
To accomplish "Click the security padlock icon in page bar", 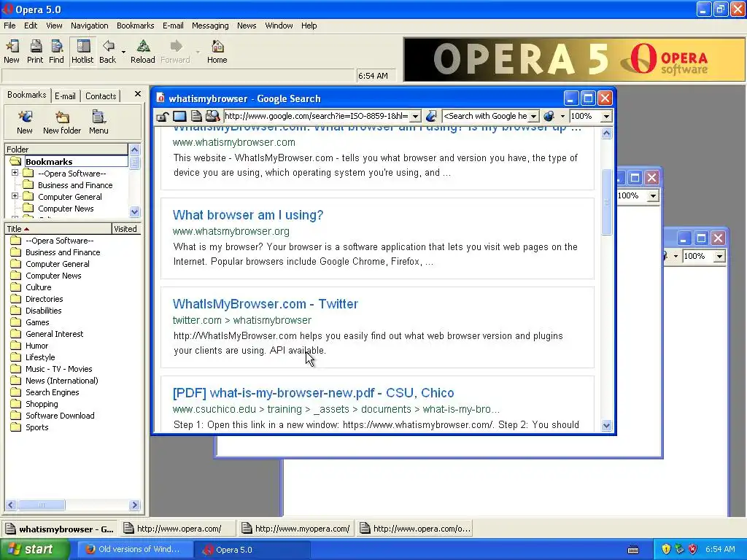I will (163, 116).
